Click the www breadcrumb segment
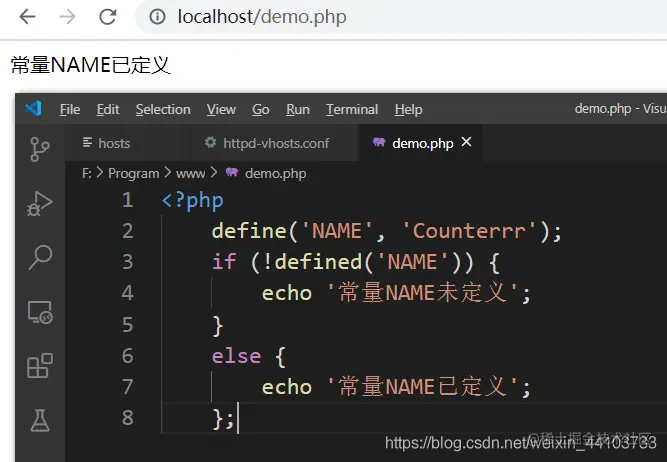Viewport: 667px width, 462px height. [x=191, y=174]
